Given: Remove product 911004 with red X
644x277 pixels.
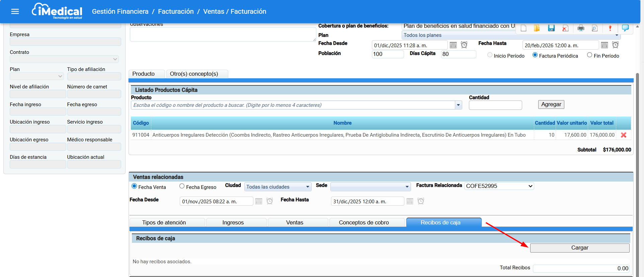Looking at the screenshot, I should tap(624, 135).
